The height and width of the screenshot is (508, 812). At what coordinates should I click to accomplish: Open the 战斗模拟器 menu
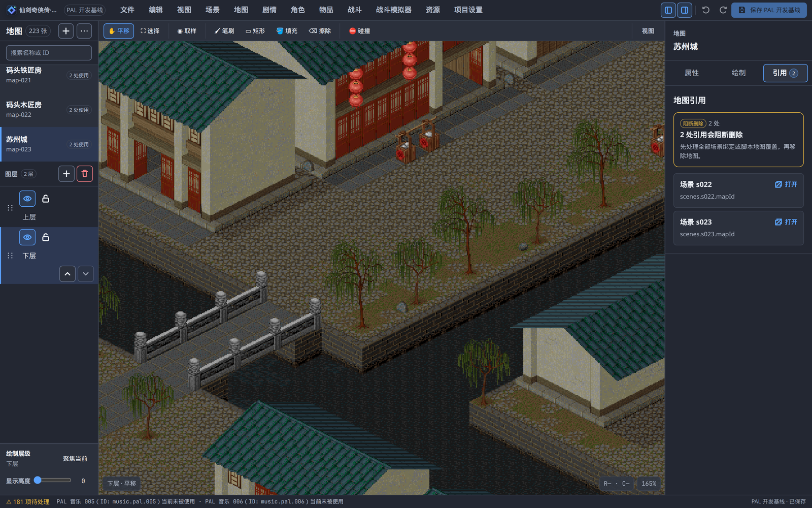point(394,10)
